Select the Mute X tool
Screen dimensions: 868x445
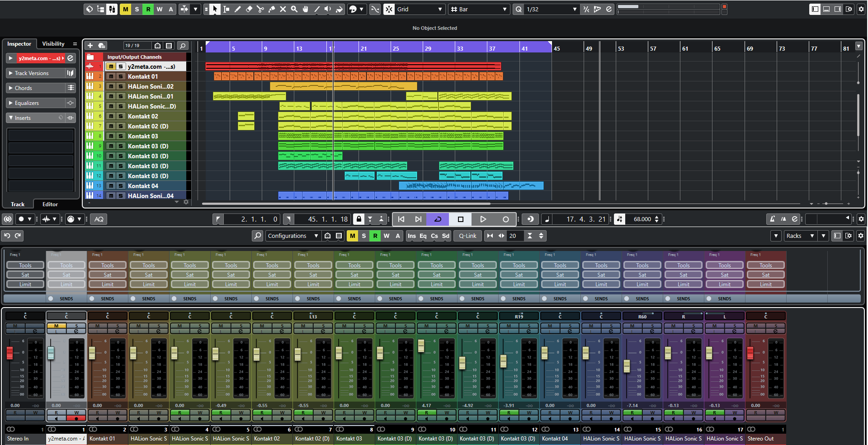point(283,9)
